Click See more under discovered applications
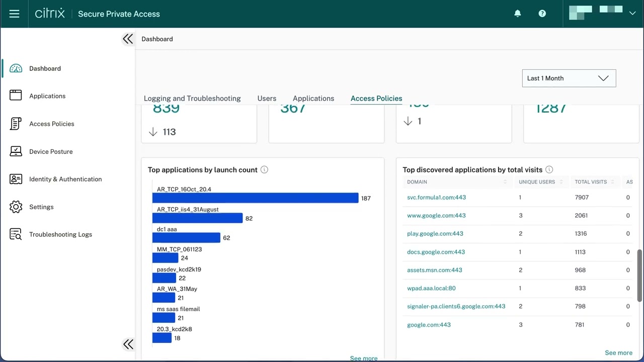This screenshot has height=362, width=644. point(618,352)
